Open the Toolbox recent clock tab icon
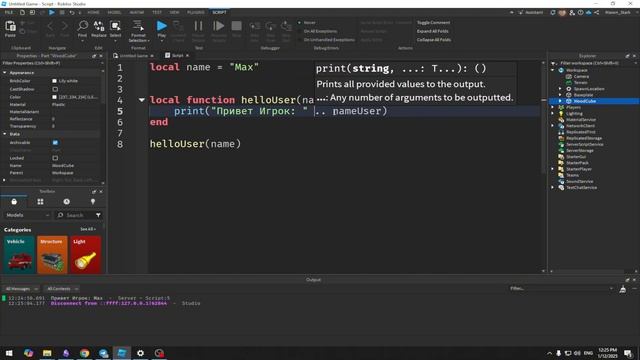 click(x=67, y=202)
